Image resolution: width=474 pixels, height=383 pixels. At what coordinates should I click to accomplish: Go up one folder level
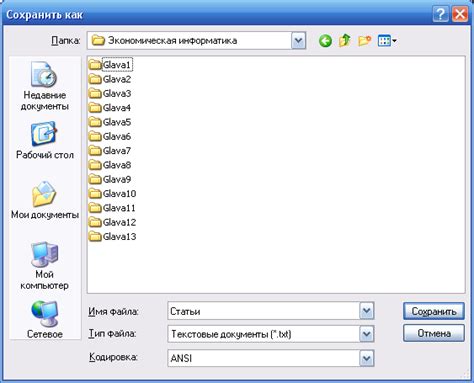[345, 41]
